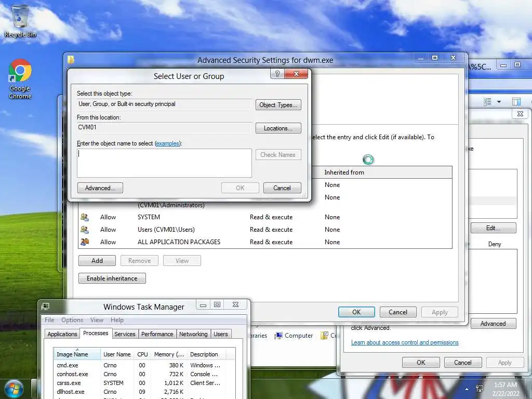The height and width of the screenshot is (399, 532).
Task: Show hidden tray icons arrow
Action: [x=467, y=389]
